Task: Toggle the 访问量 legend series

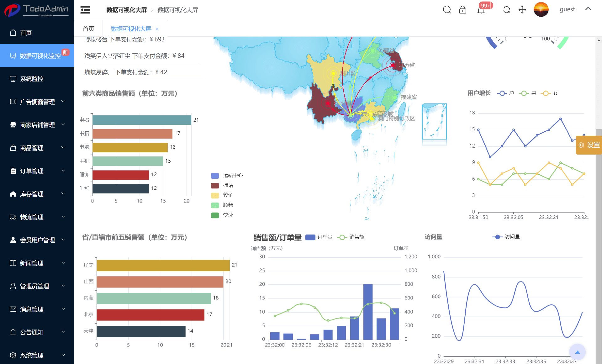Action: click(506, 237)
